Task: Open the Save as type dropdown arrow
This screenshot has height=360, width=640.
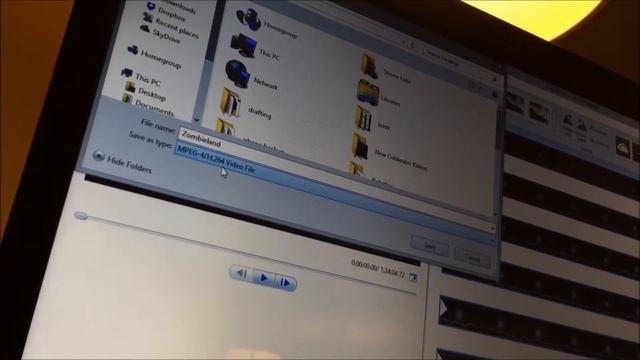Action: pos(492,242)
